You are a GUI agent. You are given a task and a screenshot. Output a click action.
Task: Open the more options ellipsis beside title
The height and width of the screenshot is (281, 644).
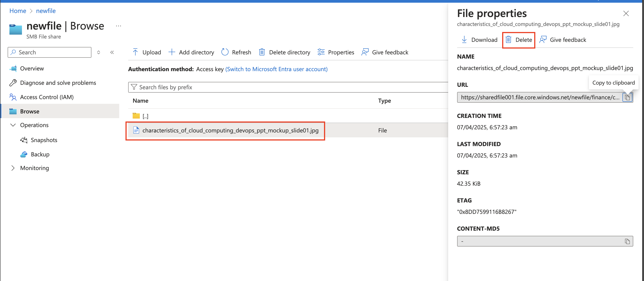[x=119, y=26]
